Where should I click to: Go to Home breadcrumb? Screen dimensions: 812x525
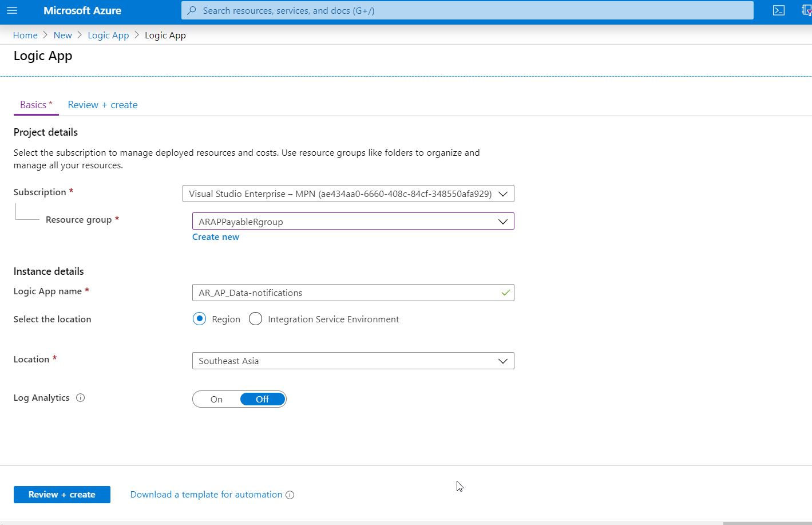(x=25, y=35)
